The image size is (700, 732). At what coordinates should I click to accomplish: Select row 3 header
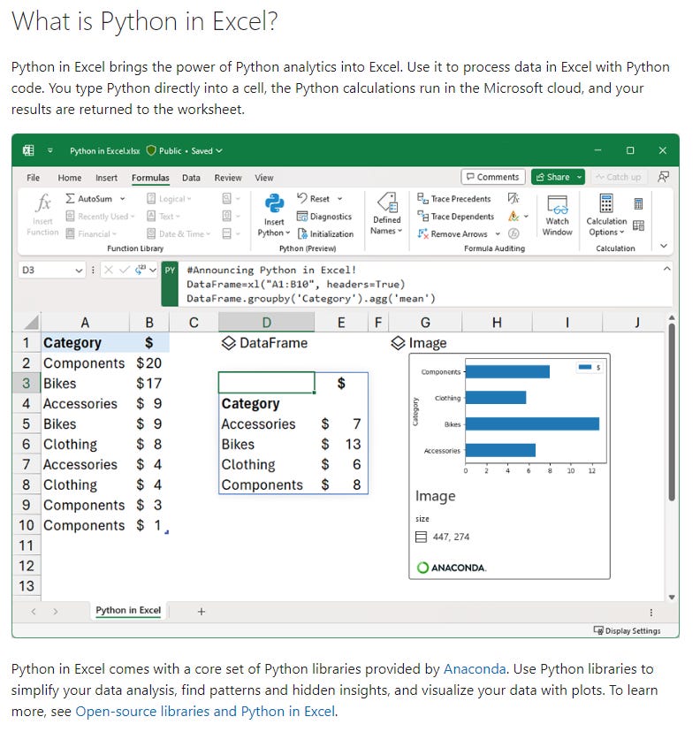pos(27,384)
